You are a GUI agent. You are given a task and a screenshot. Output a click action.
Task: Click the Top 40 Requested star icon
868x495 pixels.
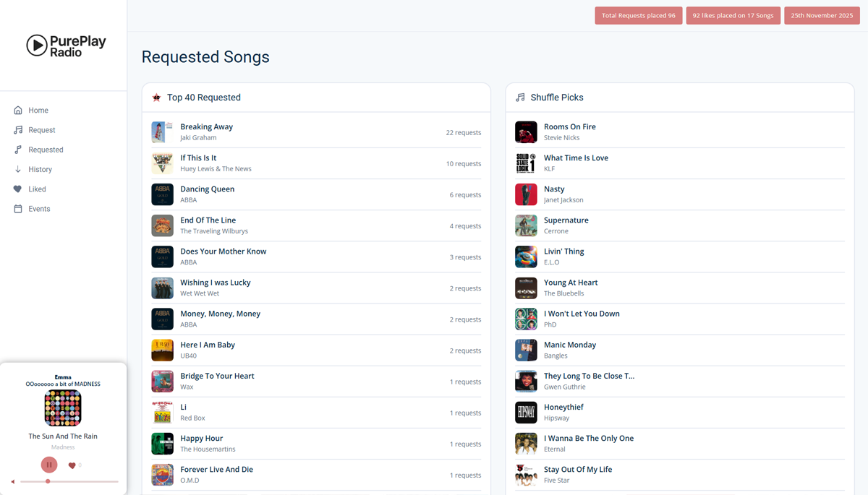(156, 98)
